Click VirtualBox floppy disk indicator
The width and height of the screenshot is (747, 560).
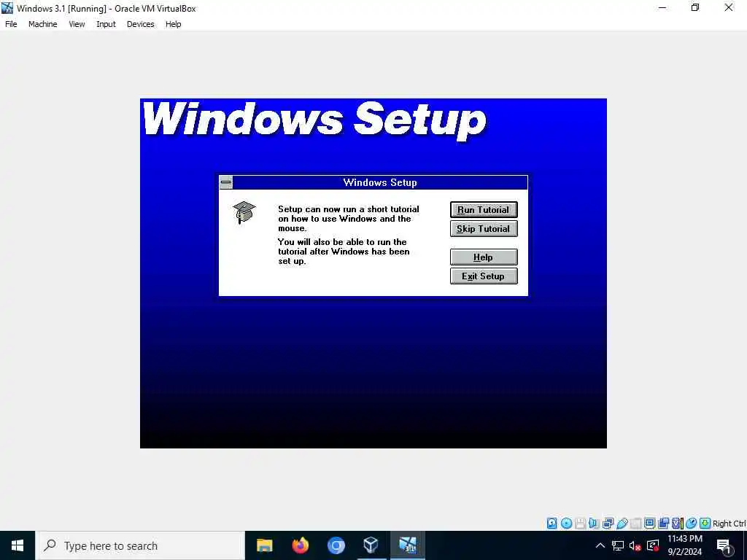580,524
